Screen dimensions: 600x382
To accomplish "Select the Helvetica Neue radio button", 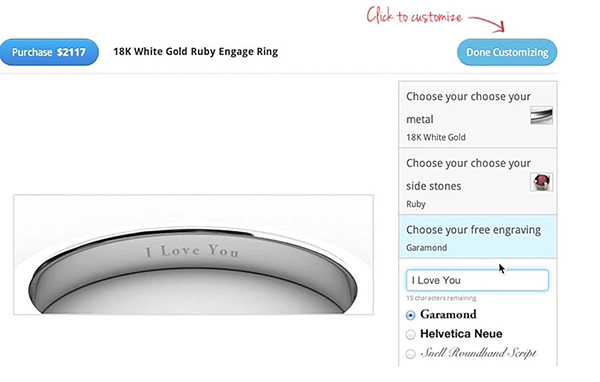I will (x=410, y=334).
